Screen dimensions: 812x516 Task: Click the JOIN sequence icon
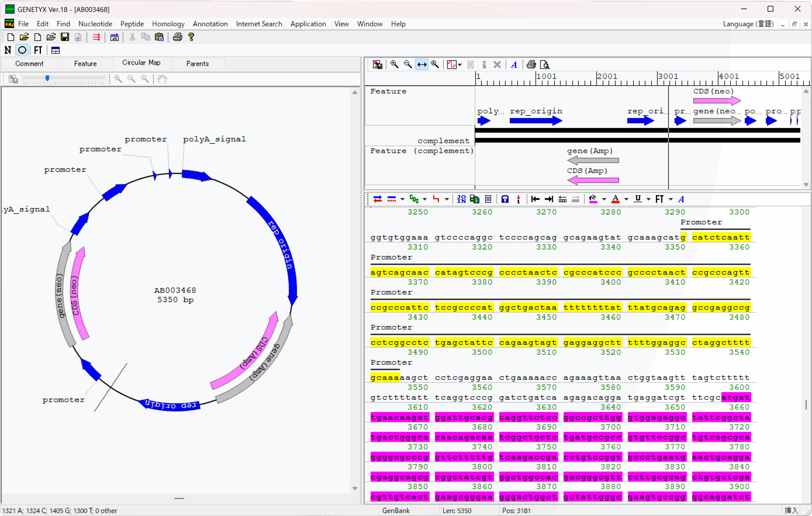coord(461,199)
